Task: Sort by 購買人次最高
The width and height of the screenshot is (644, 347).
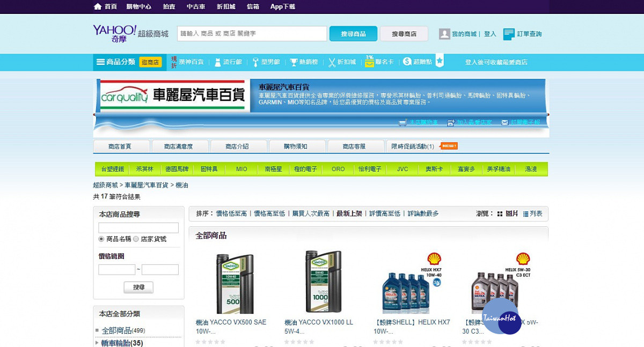Action: [x=311, y=213]
